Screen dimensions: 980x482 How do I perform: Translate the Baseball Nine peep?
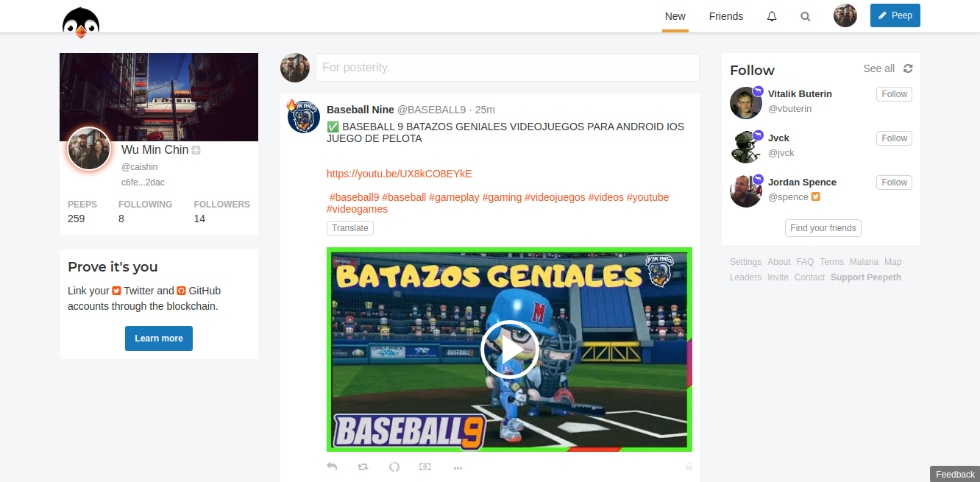(350, 228)
